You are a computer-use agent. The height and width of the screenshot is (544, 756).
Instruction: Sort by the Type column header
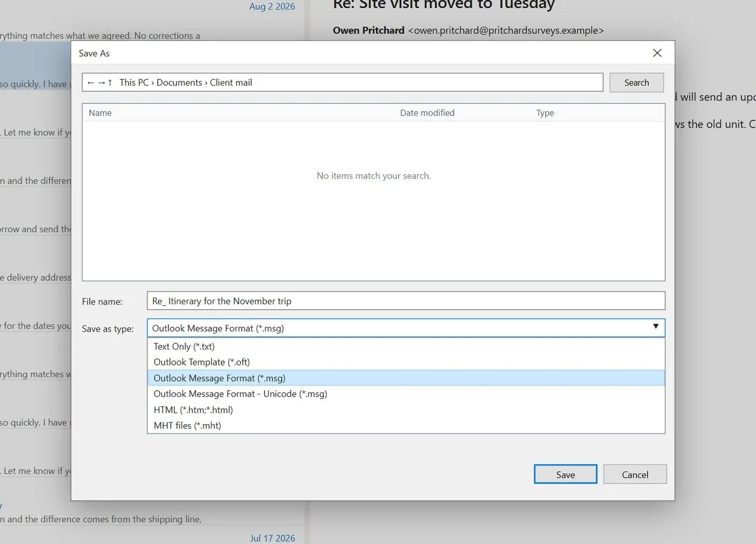pyautogui.click(x=545, y=113)
